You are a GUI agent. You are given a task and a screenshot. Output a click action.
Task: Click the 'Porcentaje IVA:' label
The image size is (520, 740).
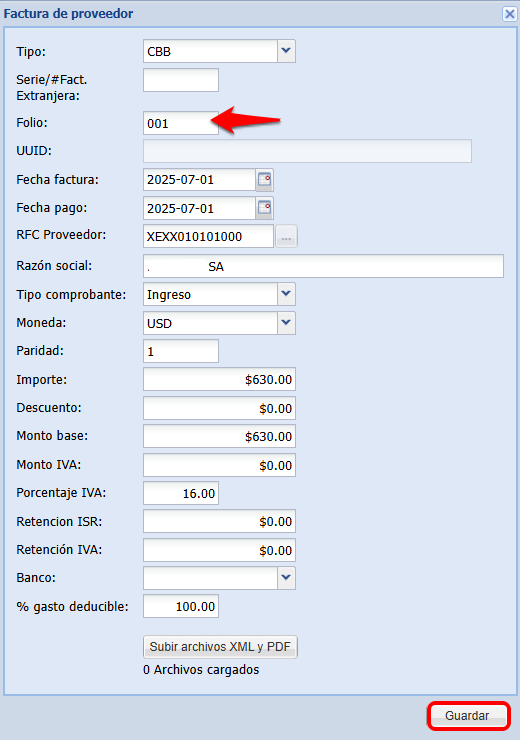pyautogui.click(x=61, y=493)
